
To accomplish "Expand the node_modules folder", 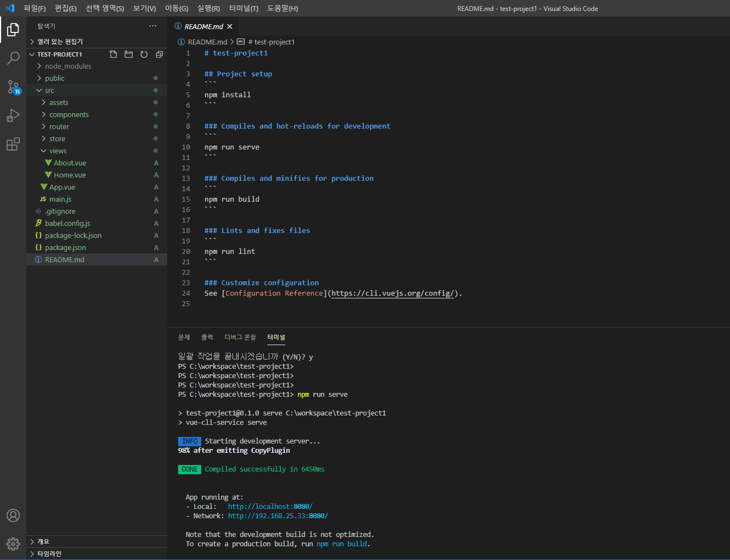I will click(97, 66).
